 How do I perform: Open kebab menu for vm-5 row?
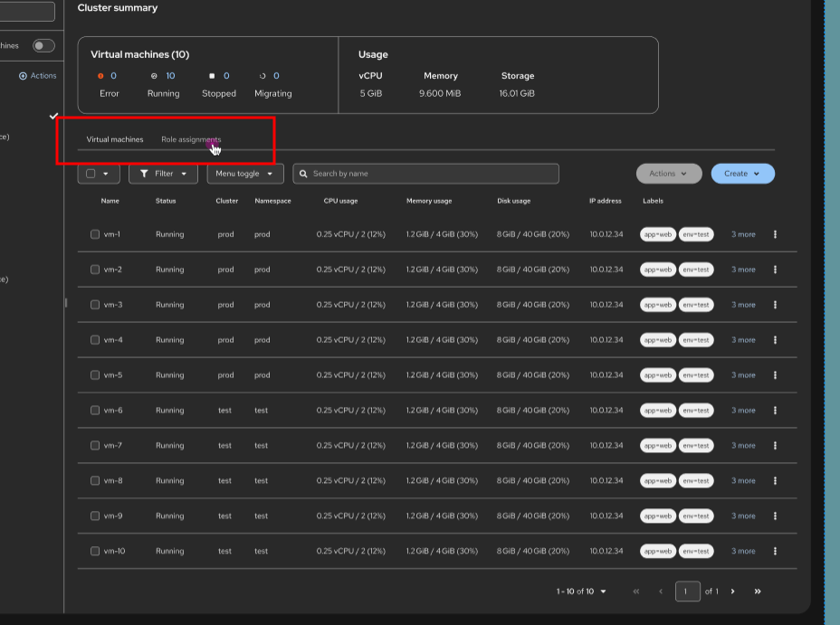click(775, 375)
